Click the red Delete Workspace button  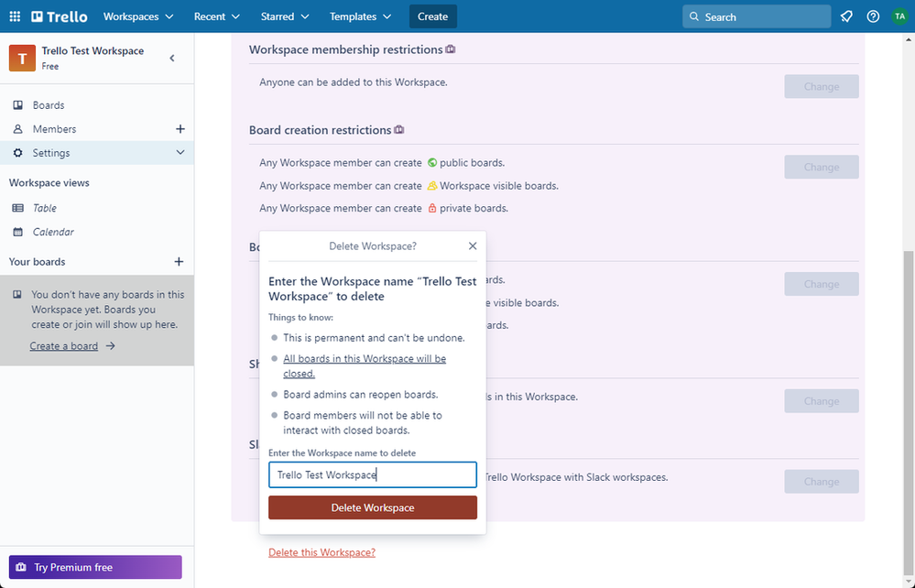(373, 507)
